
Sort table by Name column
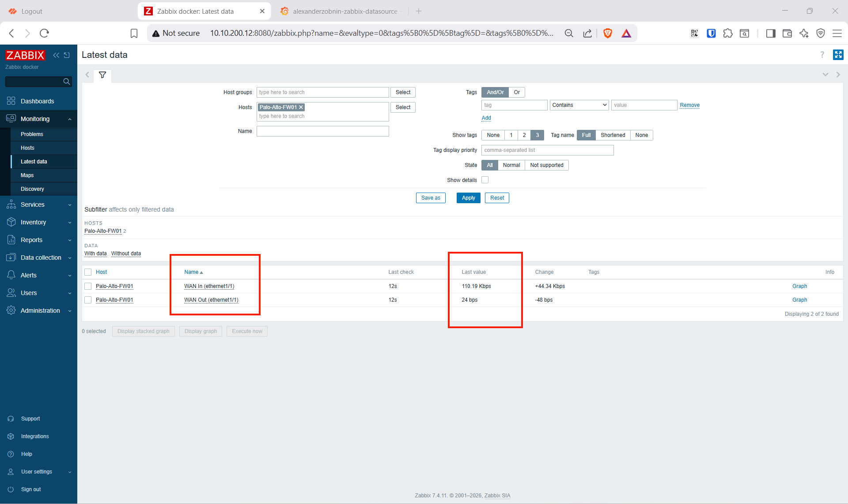[x=193, y=272]
